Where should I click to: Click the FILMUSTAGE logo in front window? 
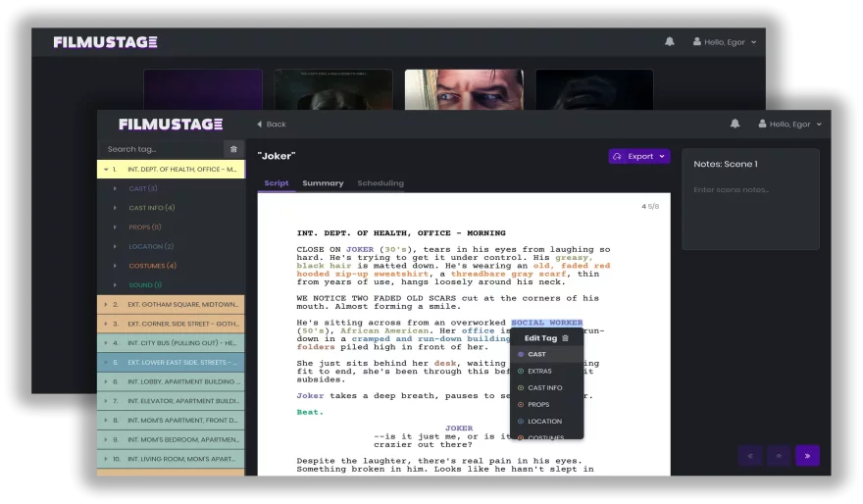click(x=171, y=125)
